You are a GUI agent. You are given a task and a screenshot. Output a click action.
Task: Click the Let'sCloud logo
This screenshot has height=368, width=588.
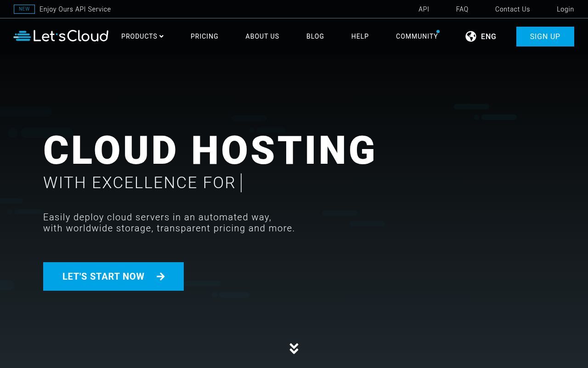61,36
